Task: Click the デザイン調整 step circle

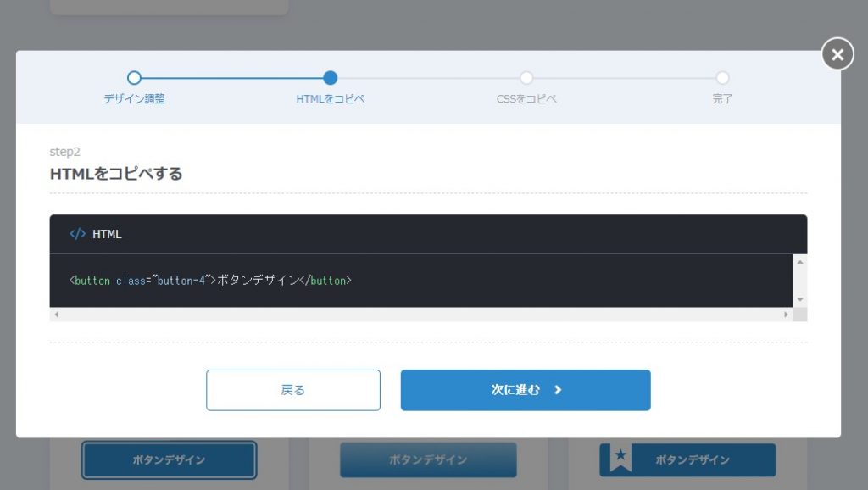Action: click(134, 77)
